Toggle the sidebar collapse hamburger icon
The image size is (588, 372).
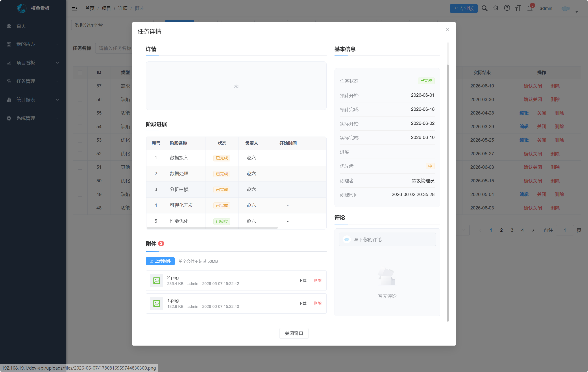click(74, 8)
